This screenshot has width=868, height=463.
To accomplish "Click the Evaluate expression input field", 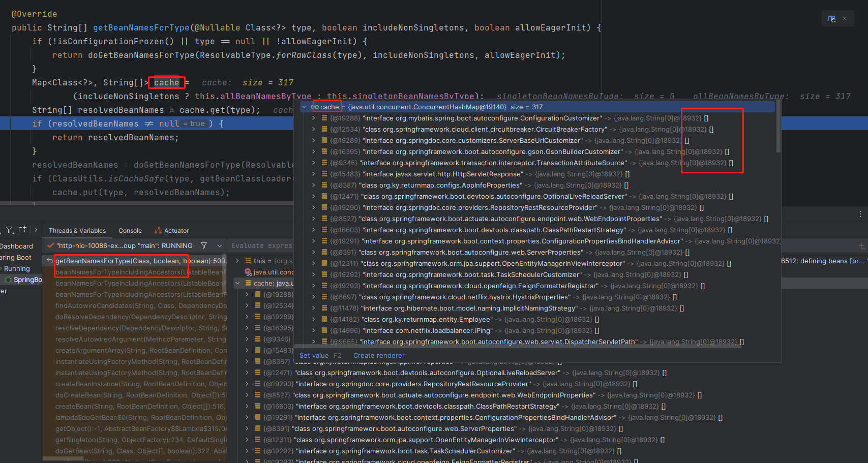I will [261, 245].
